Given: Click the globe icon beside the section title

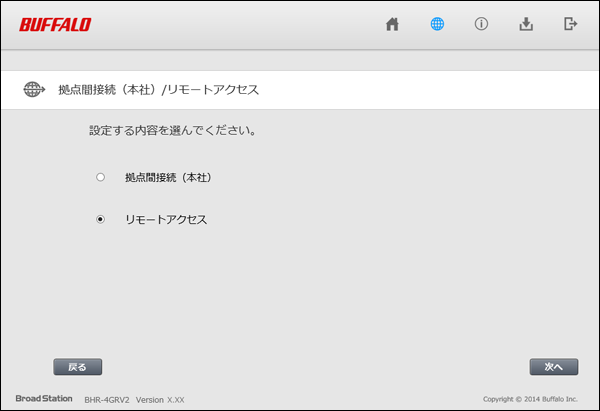Looking at the screenshot, I should (34, 89).
